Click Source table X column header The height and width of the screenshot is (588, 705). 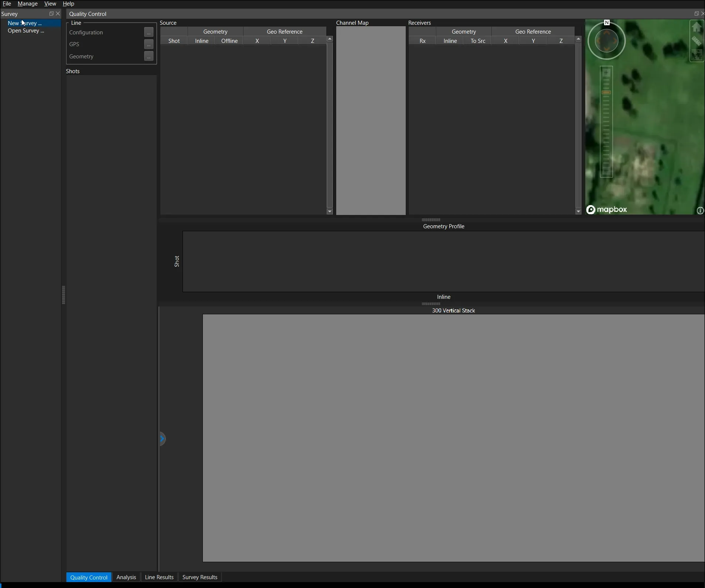(x=257, y=41)
